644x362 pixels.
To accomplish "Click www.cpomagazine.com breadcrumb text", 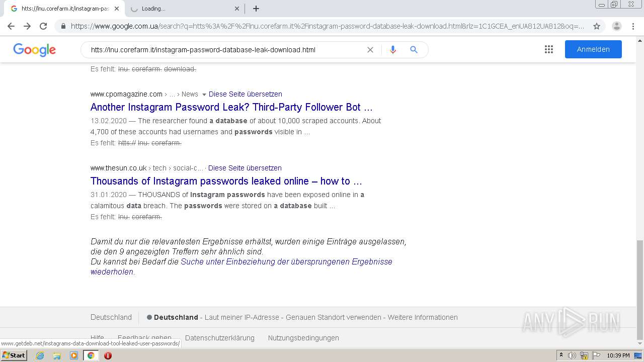I will point(126,94).
